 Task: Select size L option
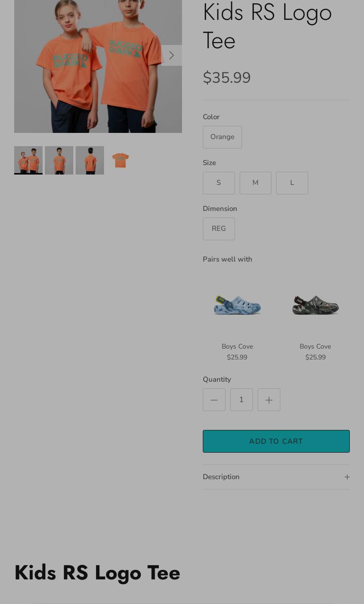click(x=292, y=183)
